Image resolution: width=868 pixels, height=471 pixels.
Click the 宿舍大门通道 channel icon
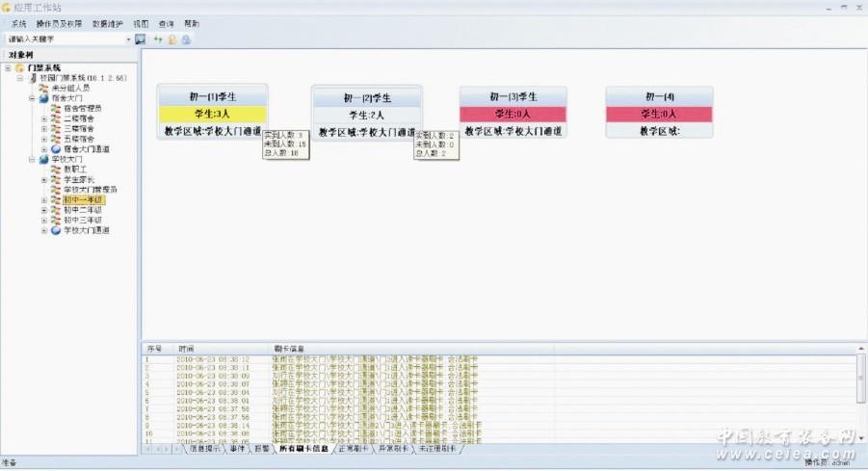coord(56,149)
